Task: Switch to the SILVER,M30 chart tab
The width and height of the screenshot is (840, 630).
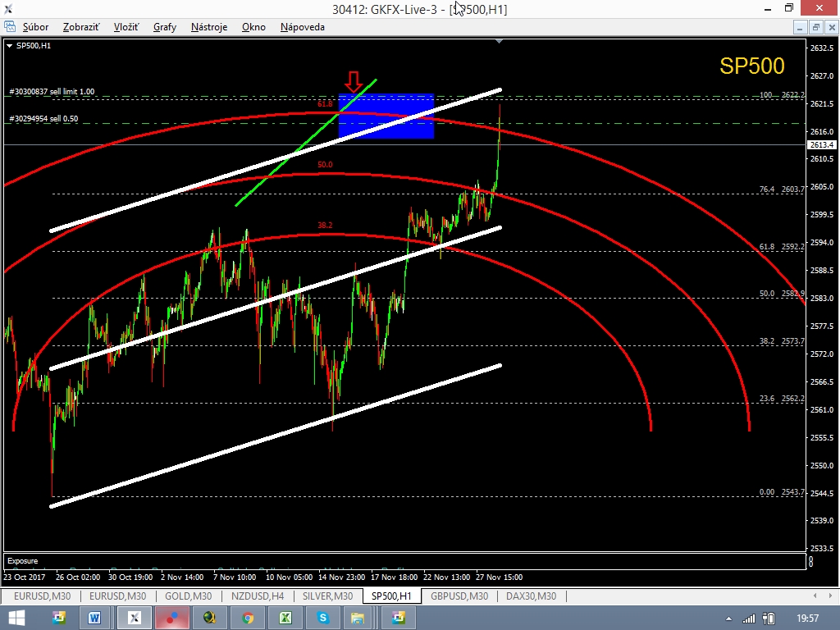Action: tap(327, 596)
